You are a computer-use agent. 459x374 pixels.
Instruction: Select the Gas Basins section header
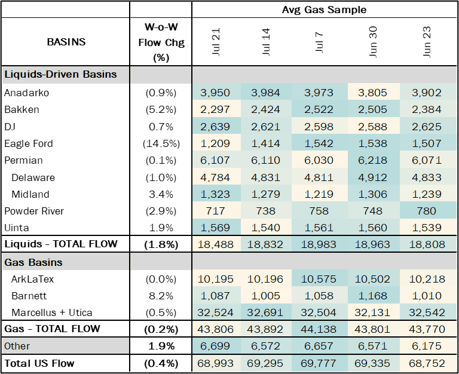33,262
